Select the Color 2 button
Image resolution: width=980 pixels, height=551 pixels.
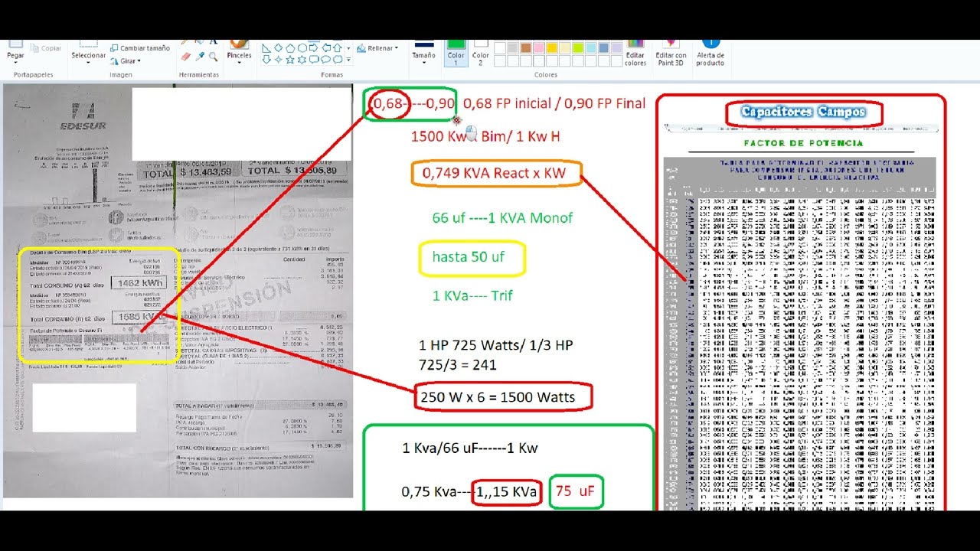coord(481,52)
